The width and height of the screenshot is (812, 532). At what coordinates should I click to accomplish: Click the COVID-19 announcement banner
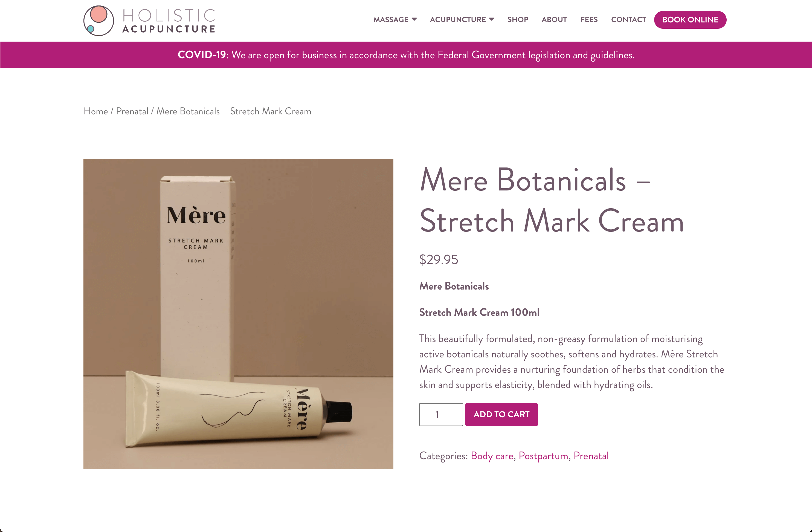tap(406, 55)
